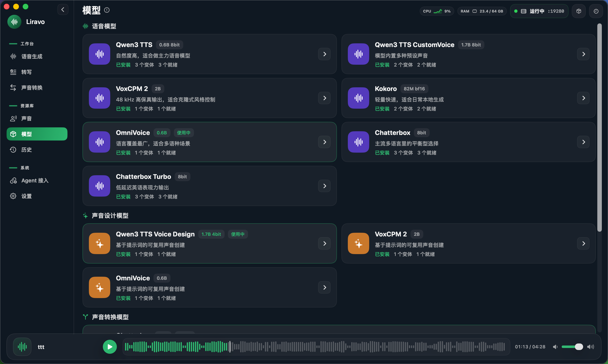Click the Qwen3 TTS purple waveform icon
The height and width of the screenshot is (364, 608).
tap(100, 54)
